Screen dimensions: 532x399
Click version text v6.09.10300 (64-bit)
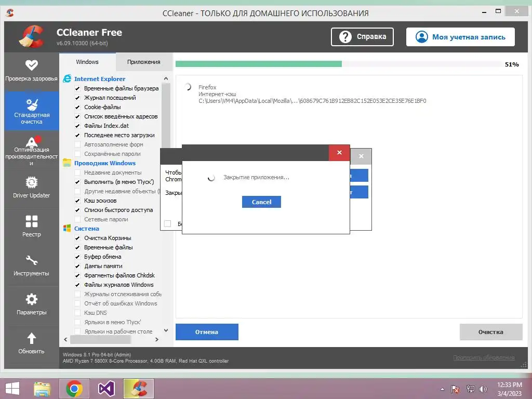pos(82,43)
